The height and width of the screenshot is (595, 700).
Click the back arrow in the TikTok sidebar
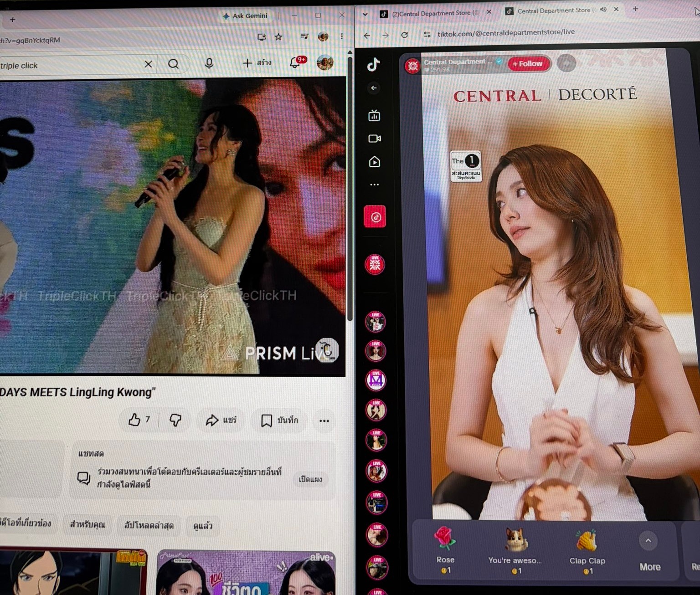(374, 88)
